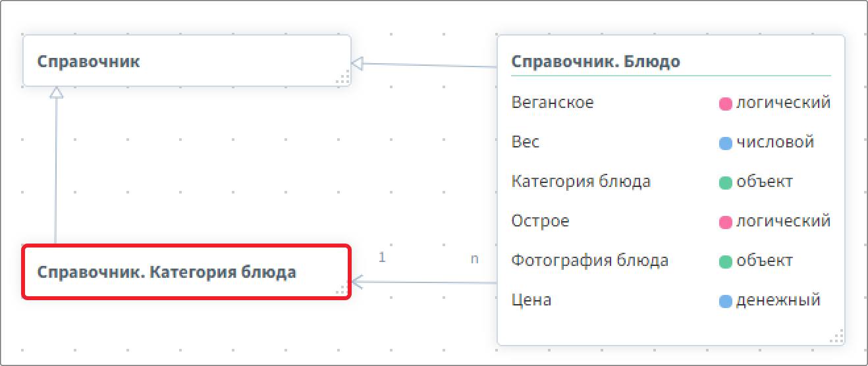
Task: Click green dot of Фотография блюда attribute
Action: [726, 261]
